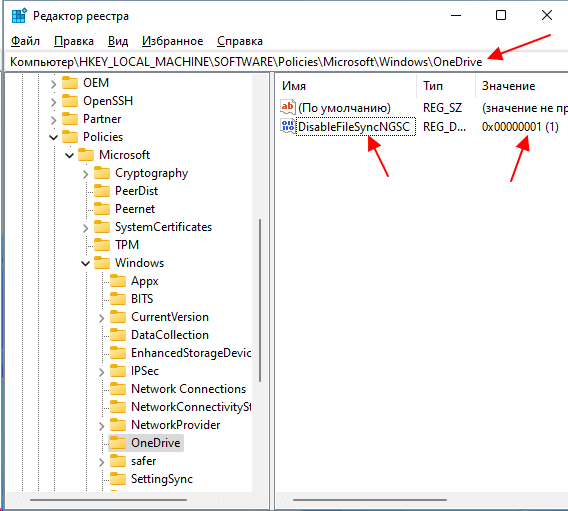Collapse the Windows key chevron
The width and height of the screenshot is (568, 511).
point(85,263)
